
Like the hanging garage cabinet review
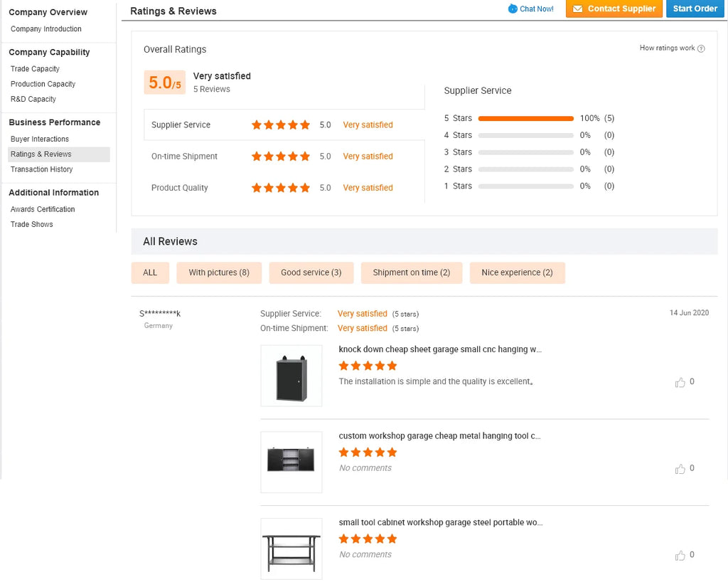680,383
